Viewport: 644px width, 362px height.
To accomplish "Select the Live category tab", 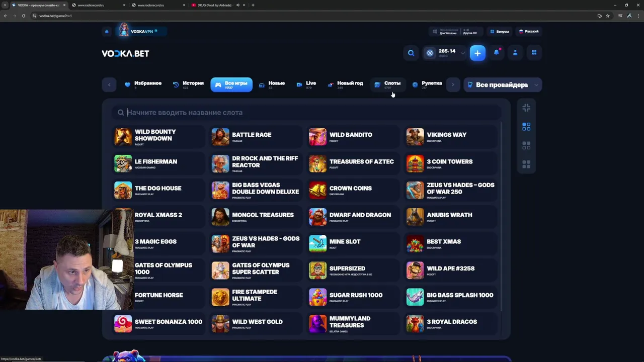I will (x=306, y=84).
